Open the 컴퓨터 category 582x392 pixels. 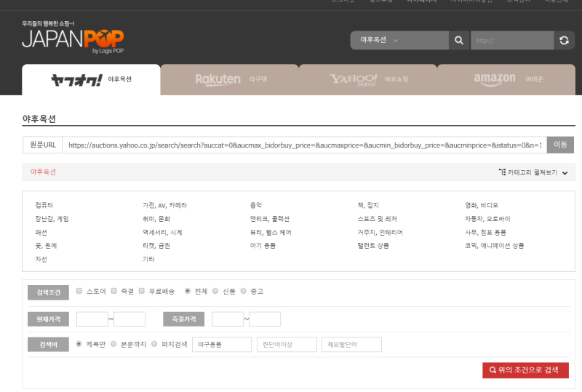point(44,205)
